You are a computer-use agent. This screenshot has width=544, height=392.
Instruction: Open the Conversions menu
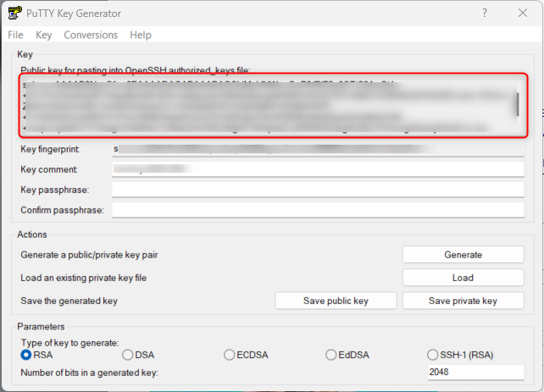coord(91,35)
